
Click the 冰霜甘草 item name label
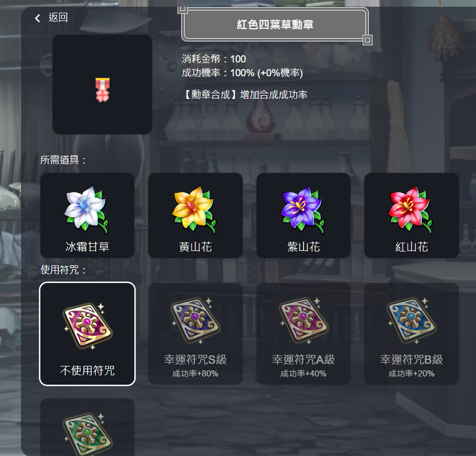[x=87, y=247]
